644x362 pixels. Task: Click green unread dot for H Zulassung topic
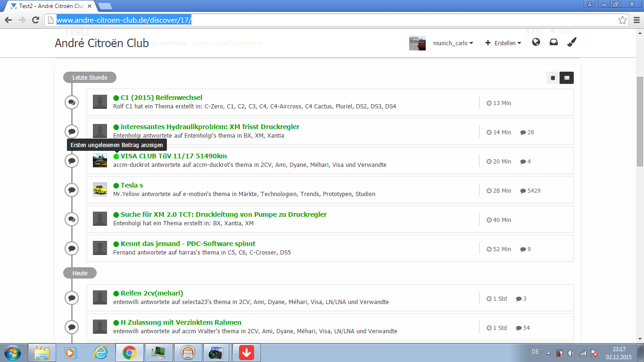116,323
